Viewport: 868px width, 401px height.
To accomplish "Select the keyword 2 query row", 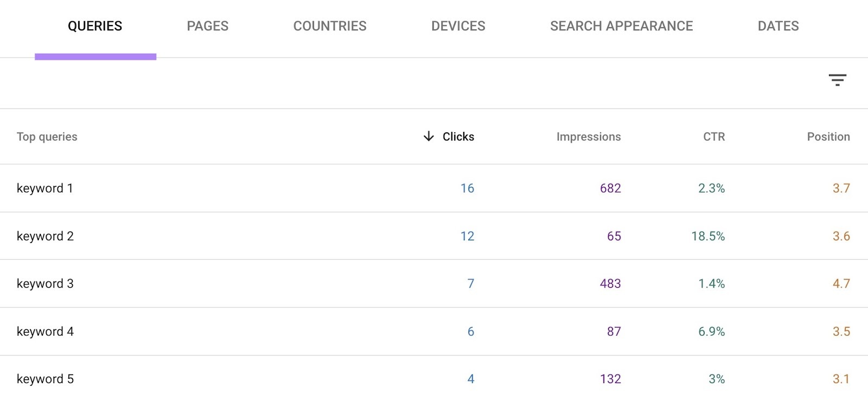I will (x=45, y=236).
